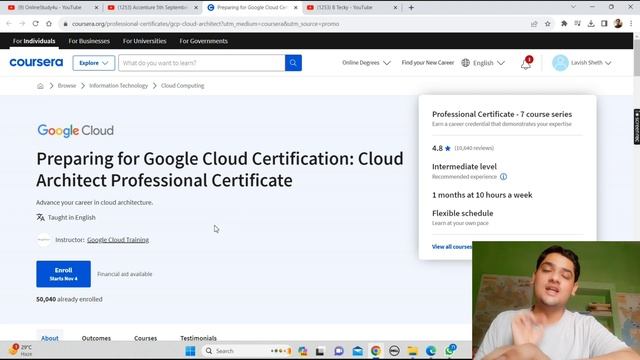The image size is (640, 360).
Task: Open the media controls toolbar icon
Action: (x=578, y=24)
